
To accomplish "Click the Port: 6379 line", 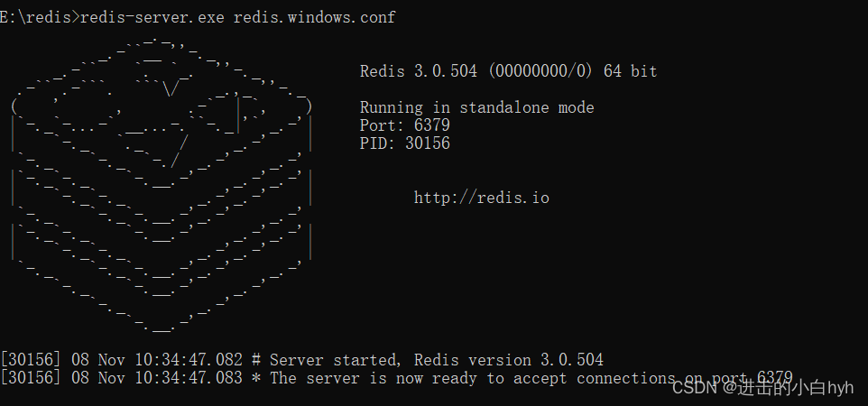I will pos(404,125).
